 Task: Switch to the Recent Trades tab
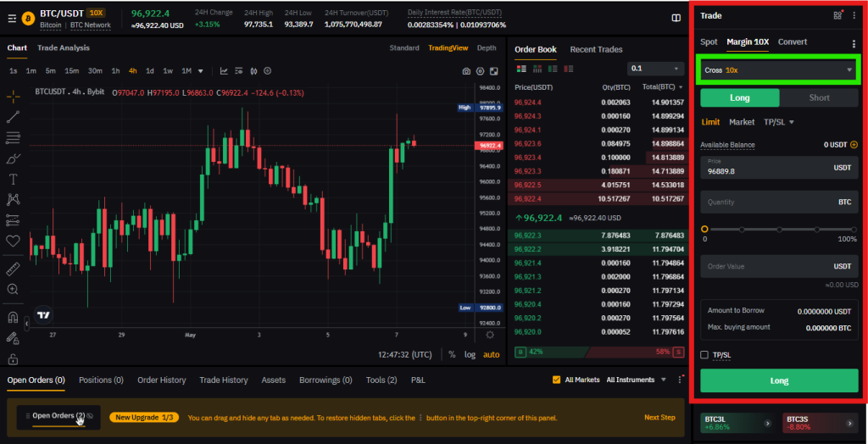596,49
